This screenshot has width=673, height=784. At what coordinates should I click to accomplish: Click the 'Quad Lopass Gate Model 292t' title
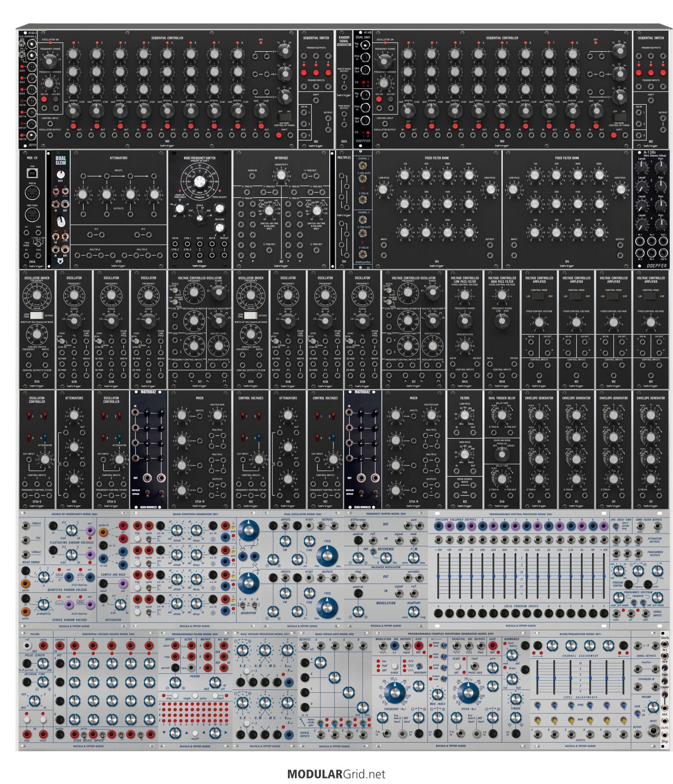(x=334, y=634)
